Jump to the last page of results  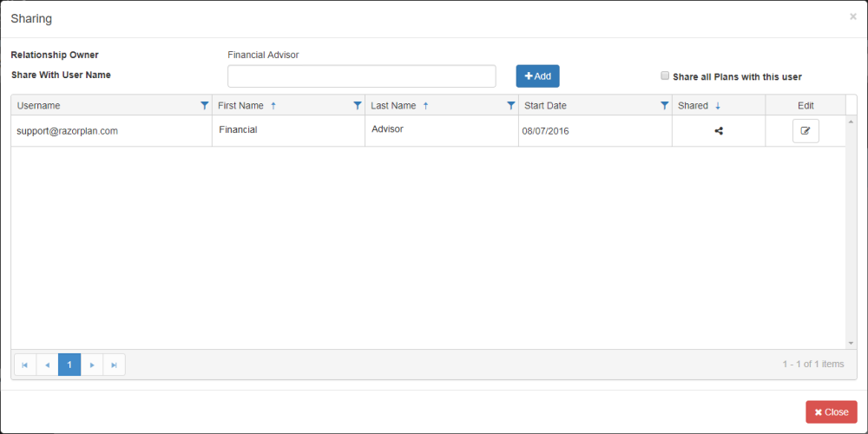click(114, 365)
